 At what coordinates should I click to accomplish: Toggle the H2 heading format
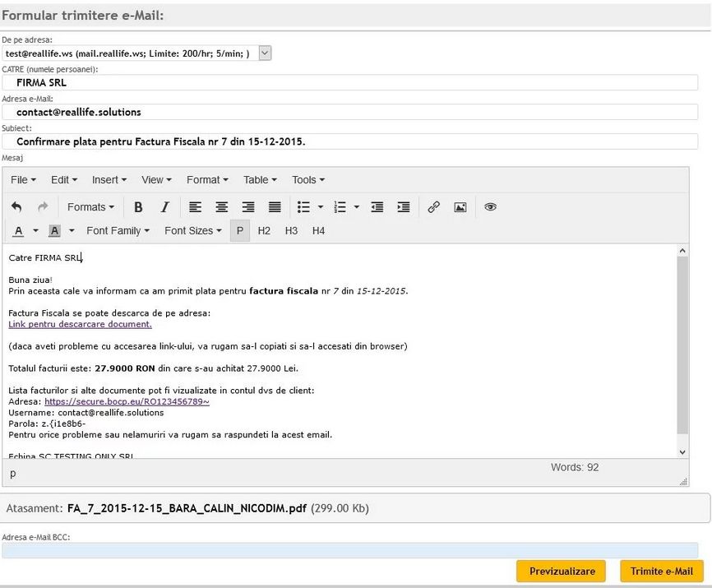[x=264, y=231]
